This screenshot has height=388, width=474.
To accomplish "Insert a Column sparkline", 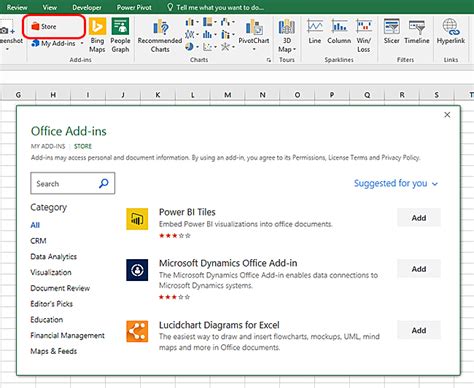I will [x=339, y=32].
